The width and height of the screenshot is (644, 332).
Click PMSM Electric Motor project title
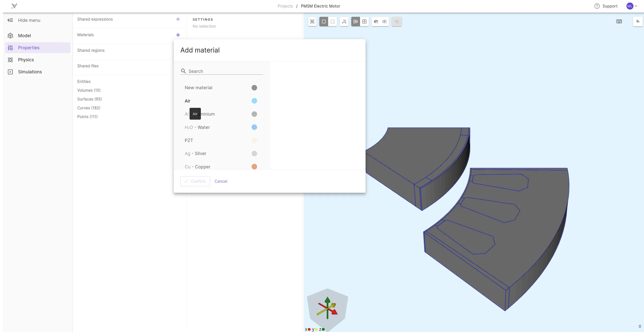(320, 6)
